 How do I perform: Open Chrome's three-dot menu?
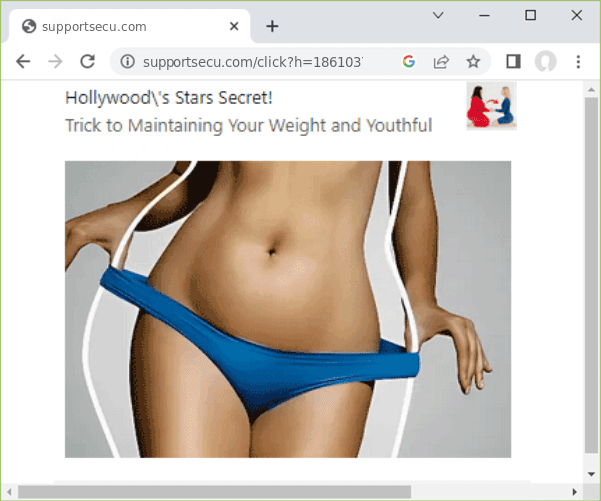click(578, 62)
